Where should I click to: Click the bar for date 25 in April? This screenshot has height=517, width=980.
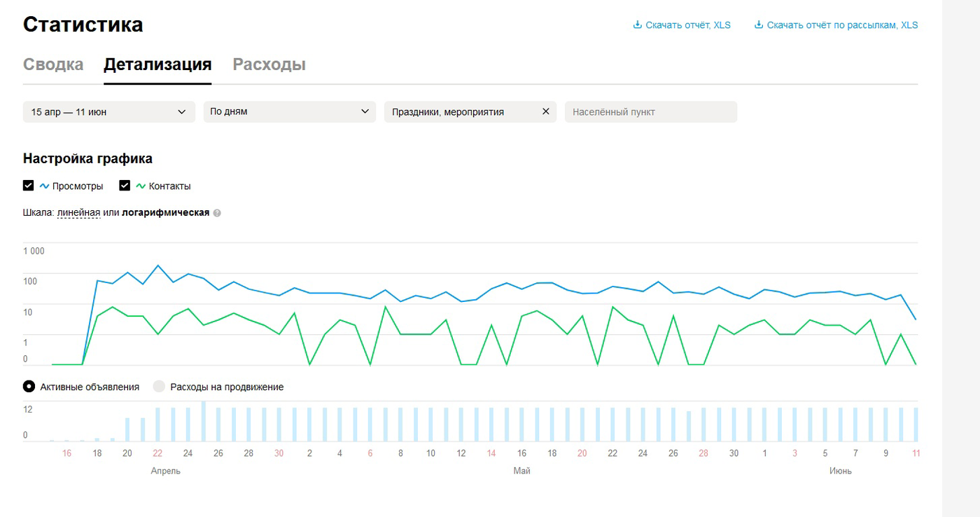(x=203, y=421)
